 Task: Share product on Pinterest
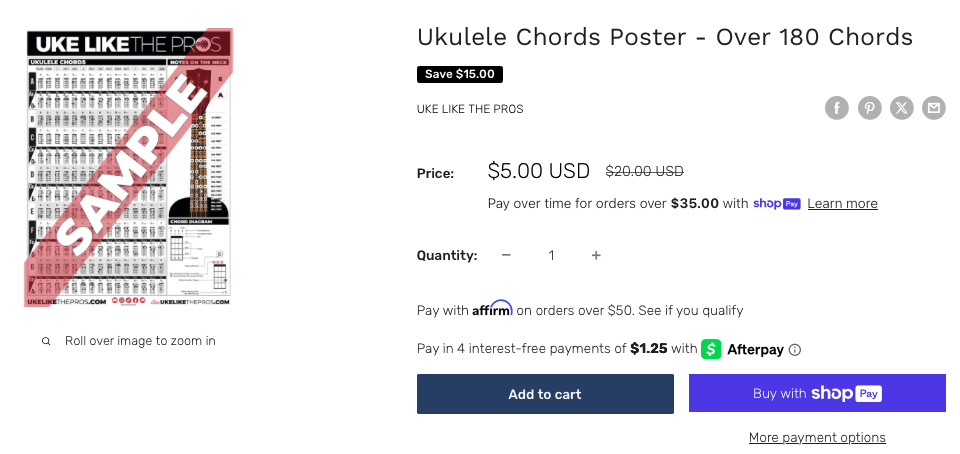[869, 108]
